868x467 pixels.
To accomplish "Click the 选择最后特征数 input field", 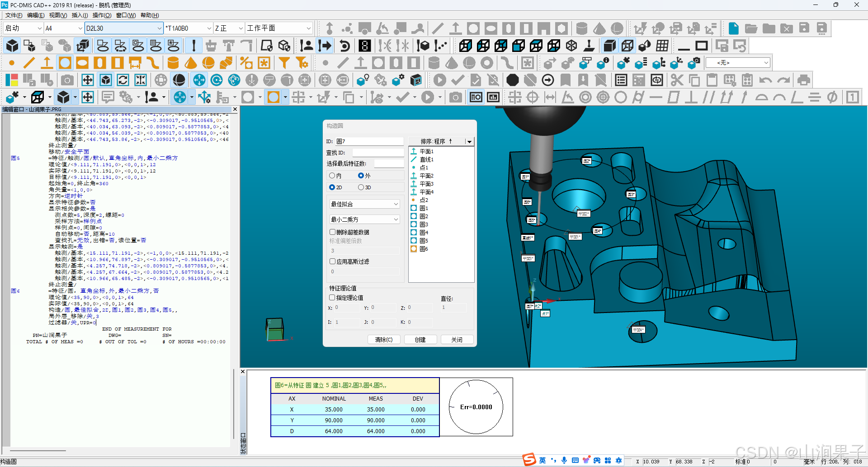I will 389,163.
